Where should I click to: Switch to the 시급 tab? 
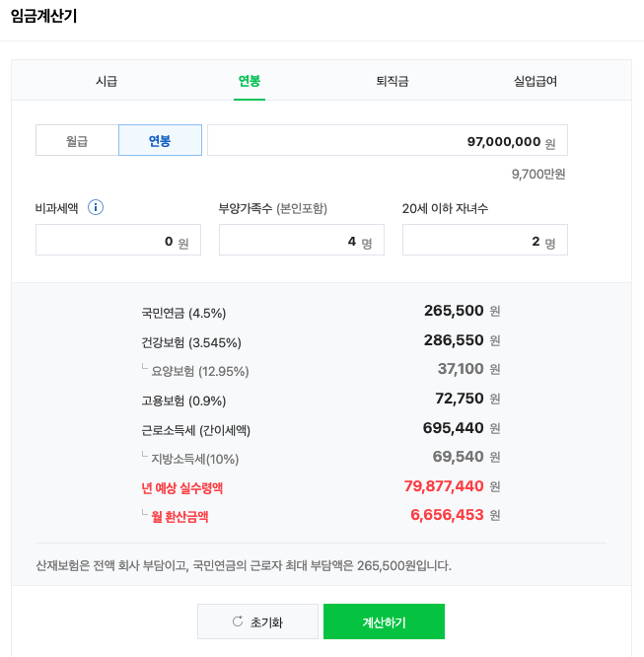107,81
